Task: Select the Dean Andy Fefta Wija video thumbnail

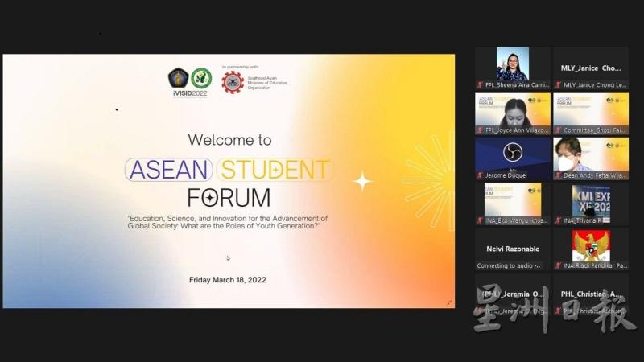Action: (591, 158)
